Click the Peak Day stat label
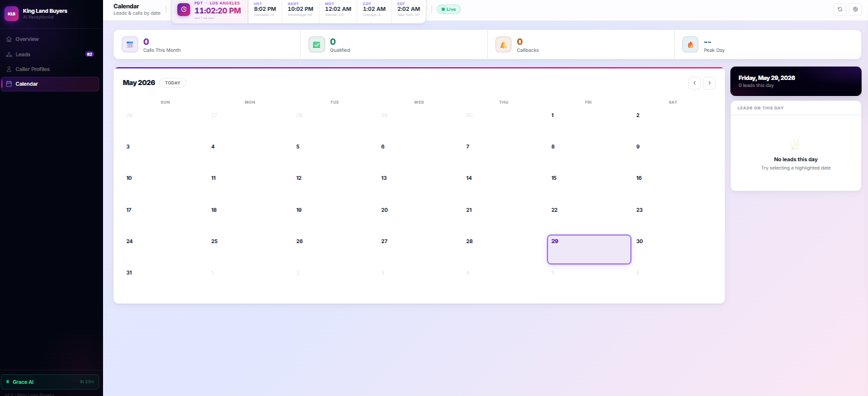868x396 pixels. point(714,50)
